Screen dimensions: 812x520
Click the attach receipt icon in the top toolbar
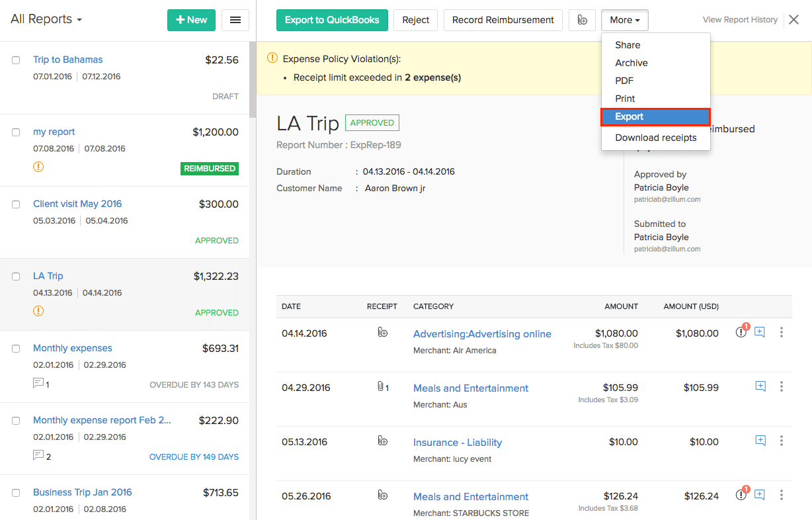pyautogui.click(x=582, y=20)
